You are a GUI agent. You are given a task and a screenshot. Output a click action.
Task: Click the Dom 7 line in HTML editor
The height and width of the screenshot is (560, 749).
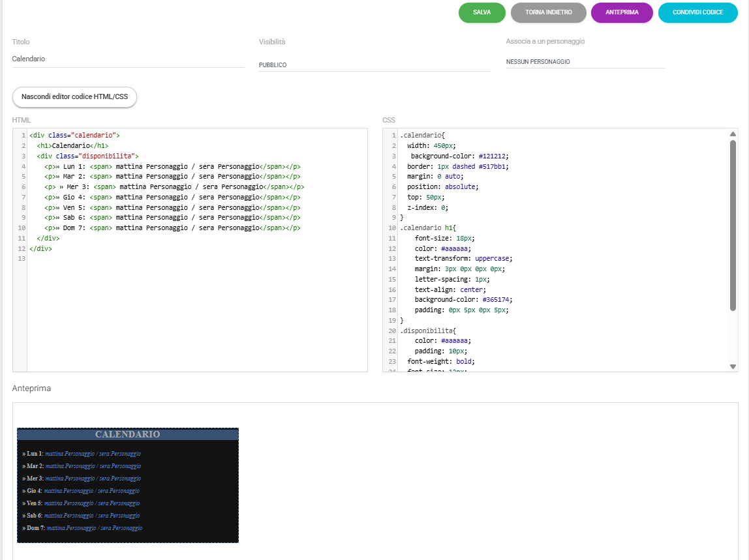[x=172, y=228]
